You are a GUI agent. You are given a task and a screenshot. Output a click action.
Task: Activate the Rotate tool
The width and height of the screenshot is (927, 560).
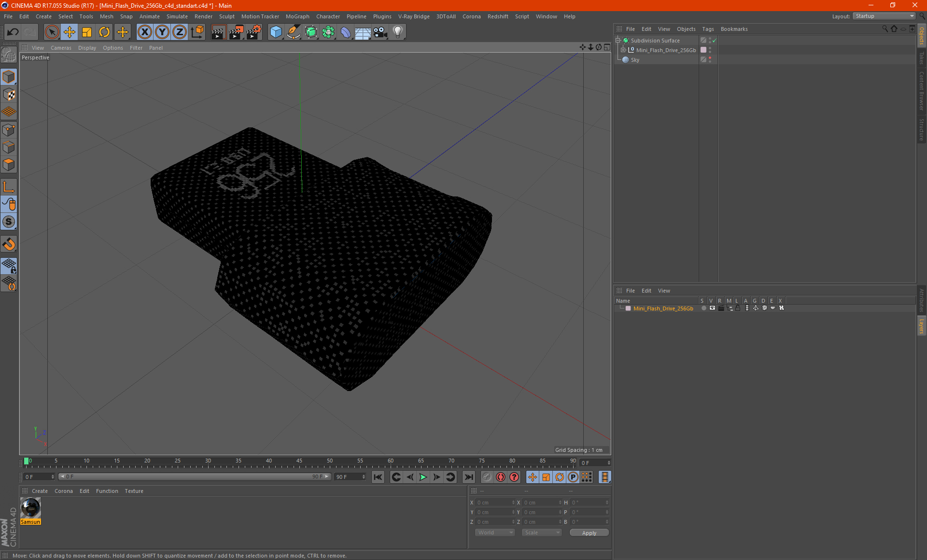[x=104, y=32]
